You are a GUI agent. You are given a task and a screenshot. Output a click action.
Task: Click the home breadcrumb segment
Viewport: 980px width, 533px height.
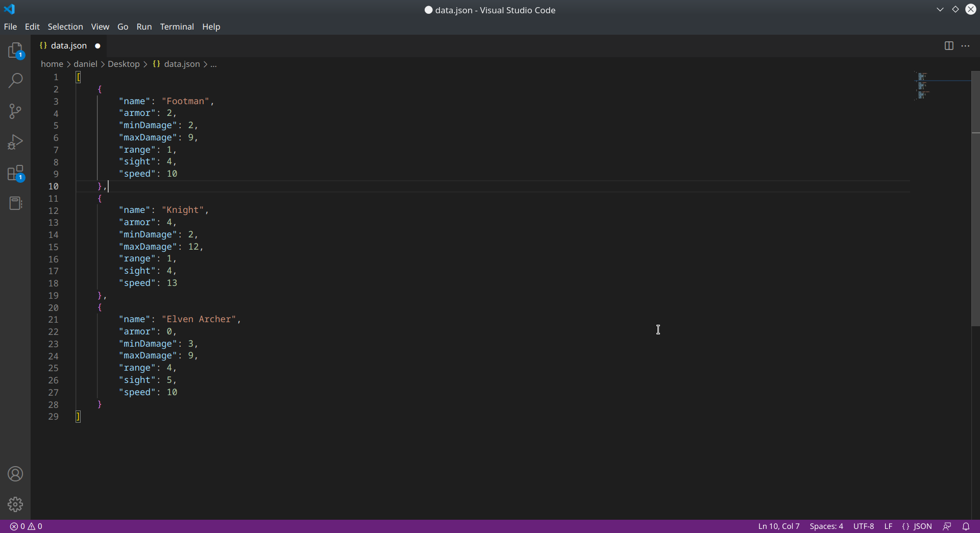pos(52,64)
